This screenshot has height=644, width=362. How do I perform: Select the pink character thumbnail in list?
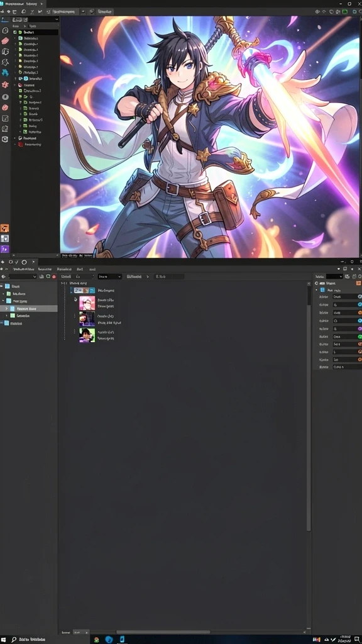tap(87, 303)
